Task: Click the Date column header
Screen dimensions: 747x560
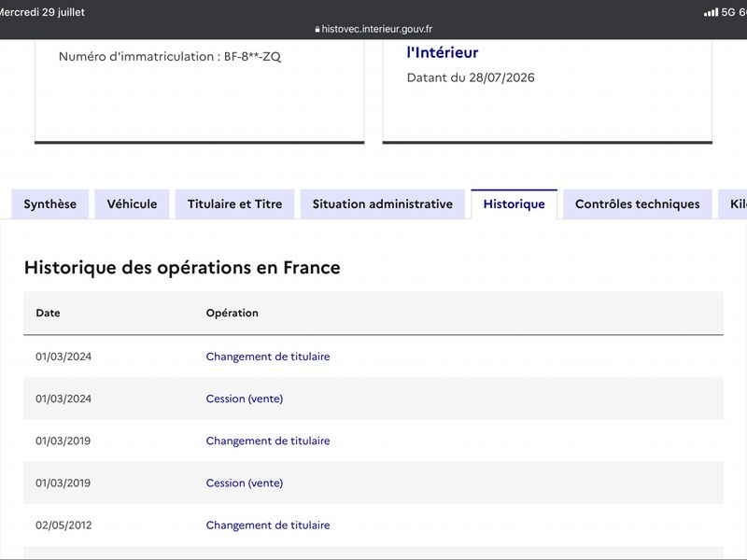Action: click(x=49, y=313)
